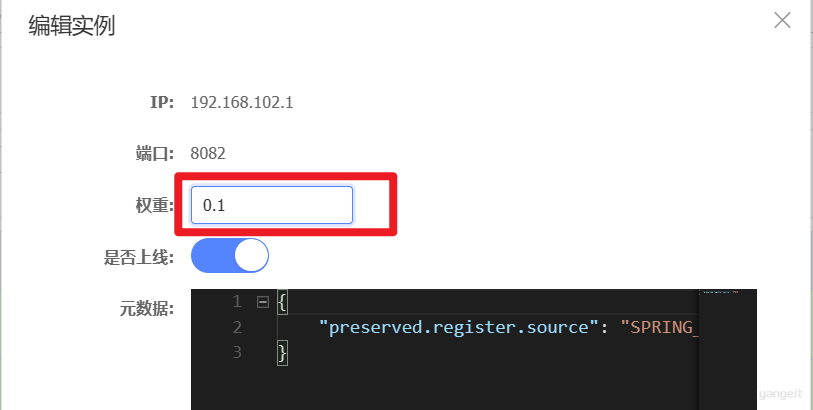Screen dimensions: 813x410
Task: Collapse the JSON block using the fold icon
Action: tap(263, 302)
